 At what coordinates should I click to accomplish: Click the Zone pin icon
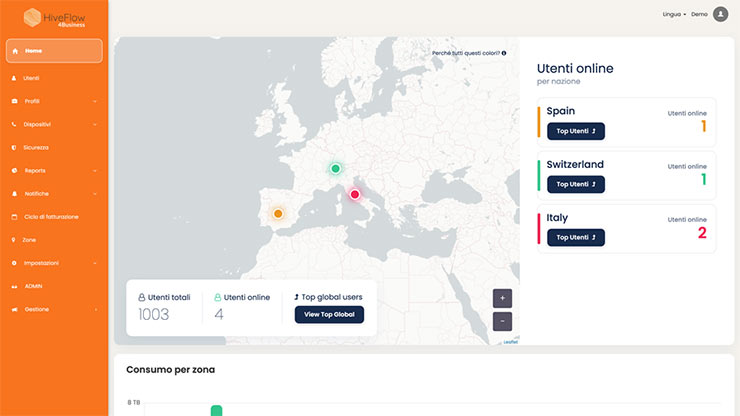click(14, 240)
